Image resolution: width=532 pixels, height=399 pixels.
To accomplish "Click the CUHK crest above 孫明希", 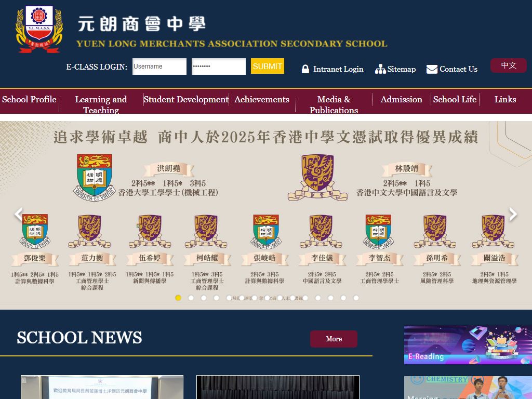I will [x=435, y=231].
